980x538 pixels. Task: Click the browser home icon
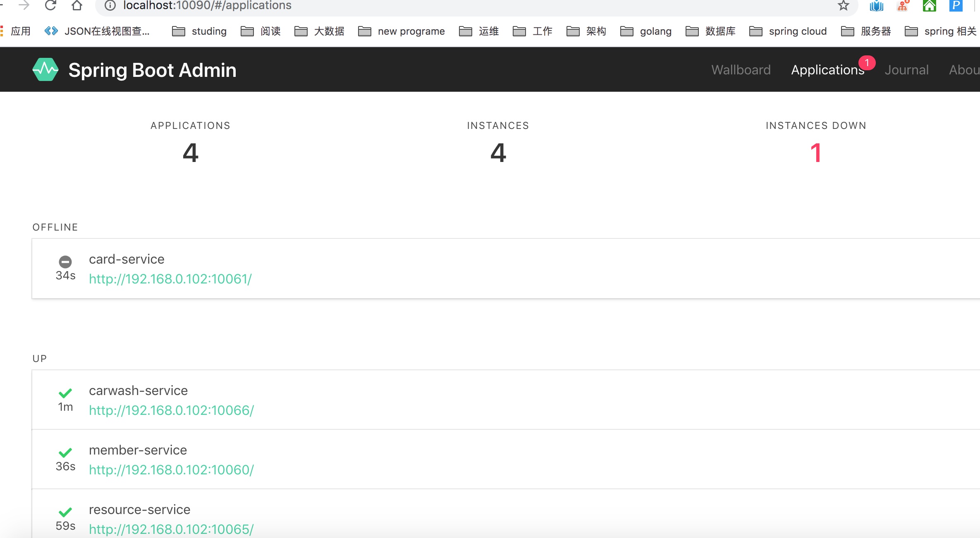tap(77, 5)
